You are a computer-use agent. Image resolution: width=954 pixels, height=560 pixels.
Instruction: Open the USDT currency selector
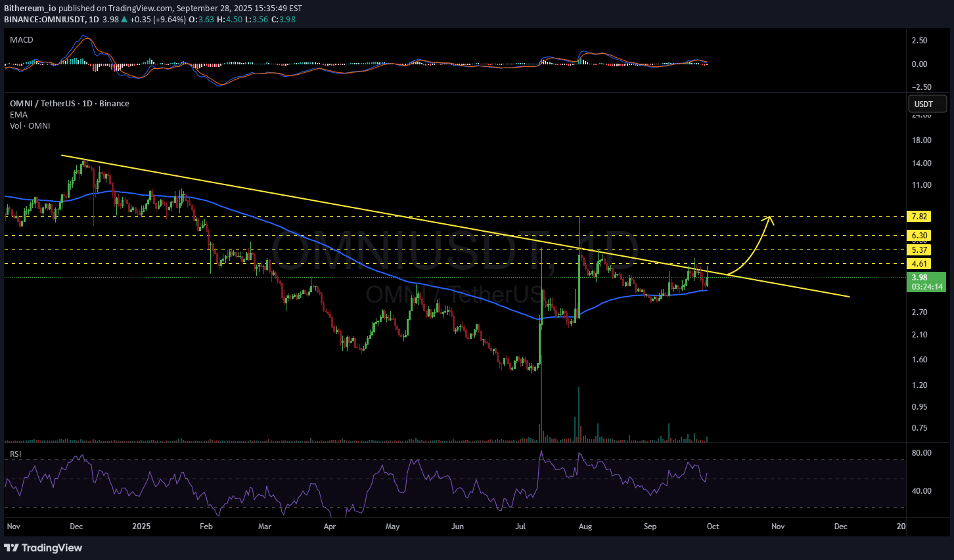926,104
